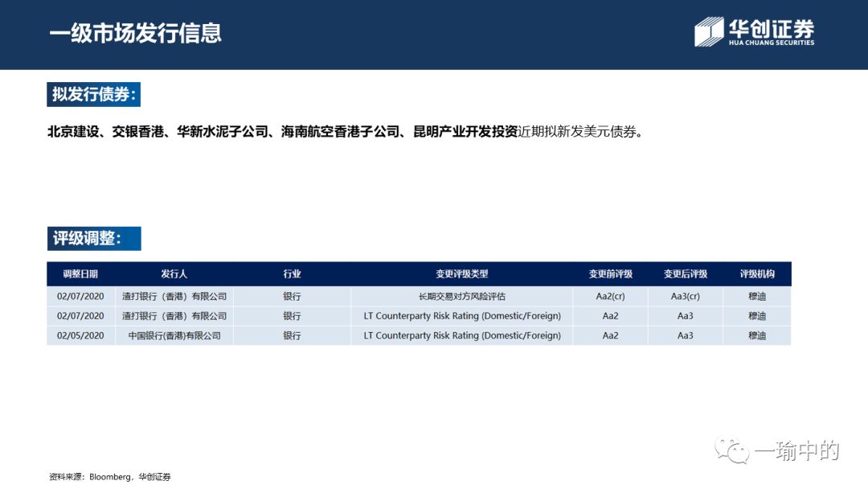Click the 发行人 column header
Image resolution: width=868 pixels, height=489 pixels.
[x=174, y=274]
